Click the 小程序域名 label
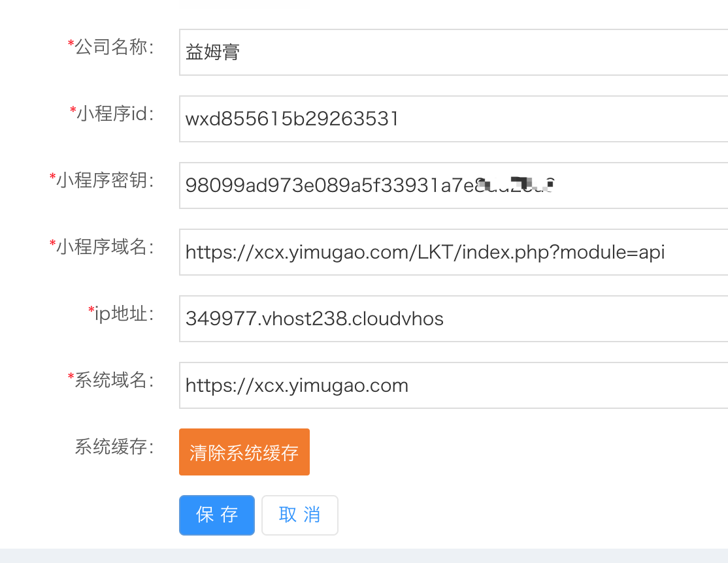Image resolution: width=728 pixels, height=563 pixels. pyautogui.click(x=102, y=247)
